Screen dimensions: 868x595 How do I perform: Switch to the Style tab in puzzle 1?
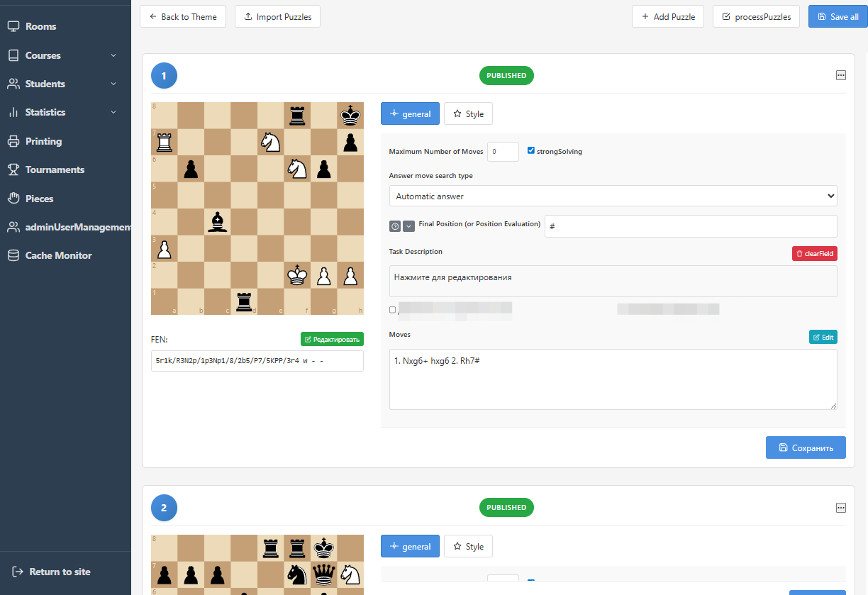pyautogui.click(x=468, y=113)
